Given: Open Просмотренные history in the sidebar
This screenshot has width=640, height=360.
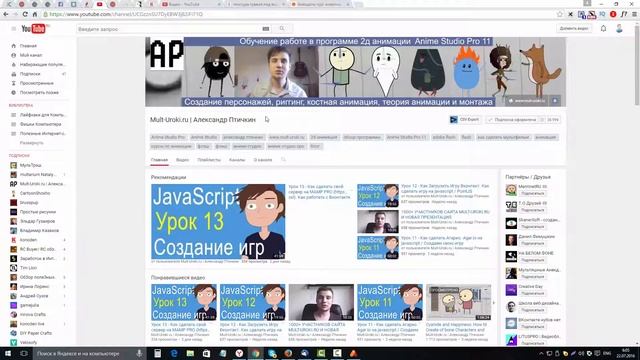Looking at the screenshot, I should tap(37, 83).
